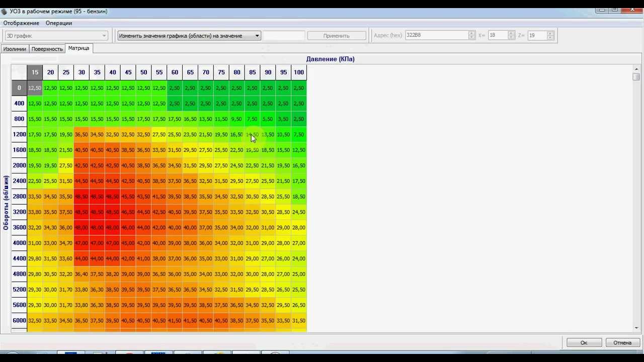Confirm with the Ок button
Image resolution: width=644 pixels, height=362 pixels.
click(x=584, y=342)
